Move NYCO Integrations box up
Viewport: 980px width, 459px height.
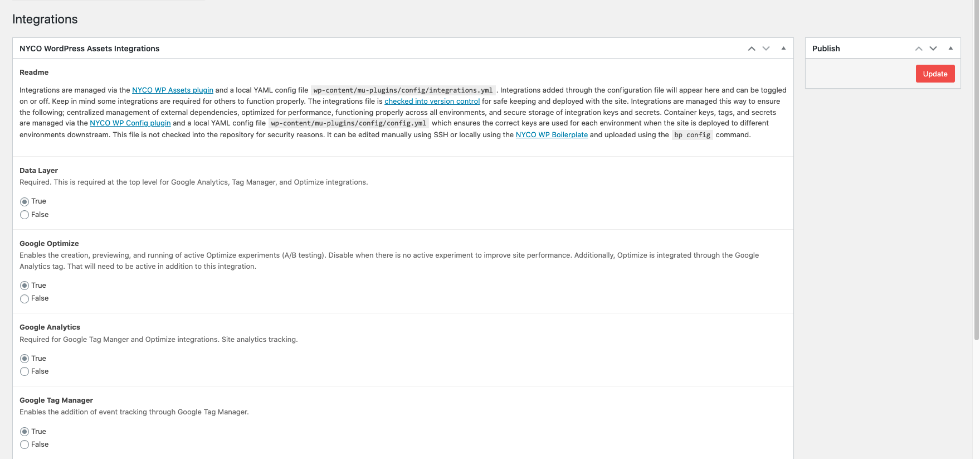click(x=752, y=49)
